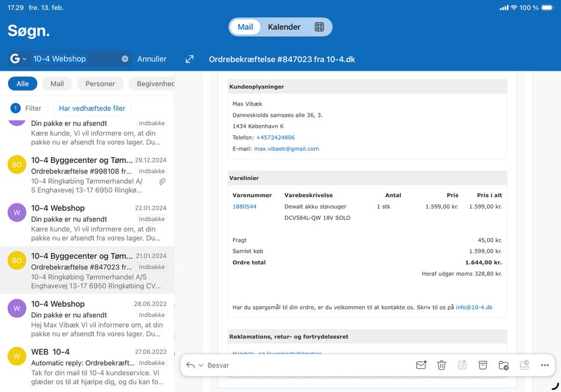561x392 pixels.
Task: Delete the open email with trash icon
Action: click(442, 365)
